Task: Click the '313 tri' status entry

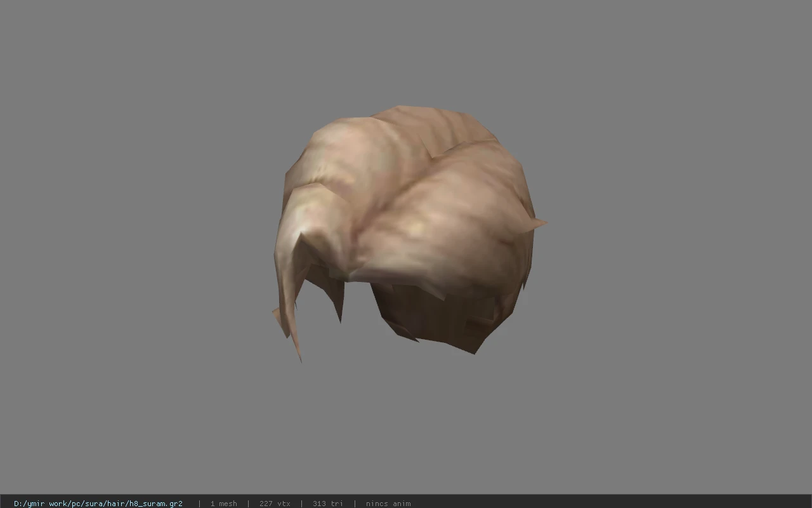Action: tap(327, 504)
